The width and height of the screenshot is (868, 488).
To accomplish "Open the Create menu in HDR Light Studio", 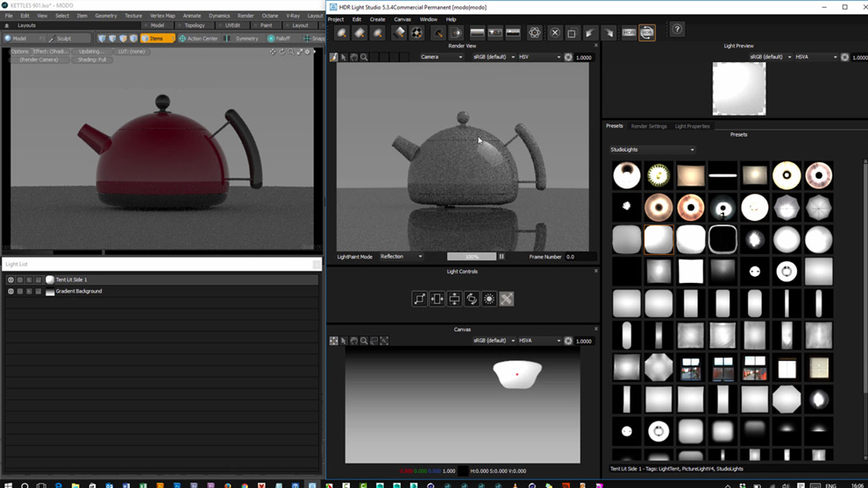I will click(378, 19).
